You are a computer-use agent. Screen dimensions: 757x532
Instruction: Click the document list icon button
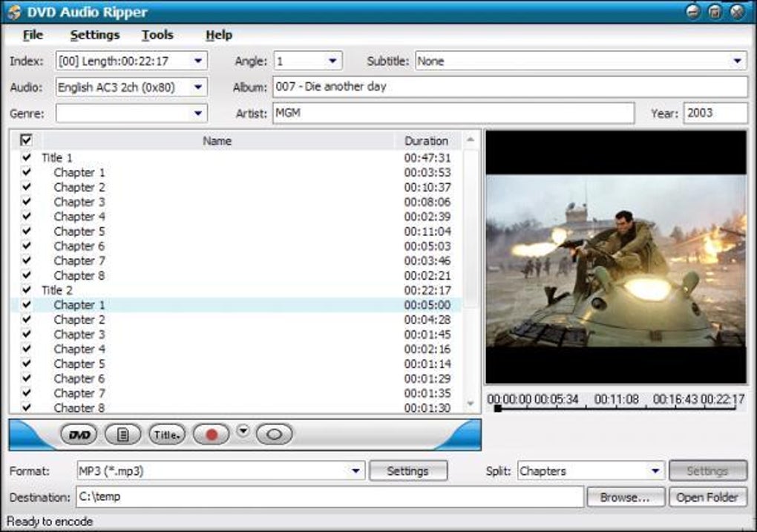pyautogui.click(x=122, y=435)
